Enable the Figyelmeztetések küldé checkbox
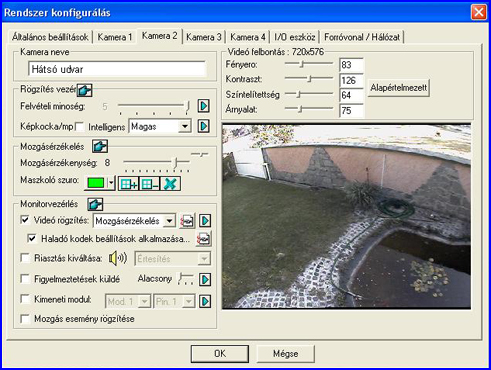 (25, 279)
